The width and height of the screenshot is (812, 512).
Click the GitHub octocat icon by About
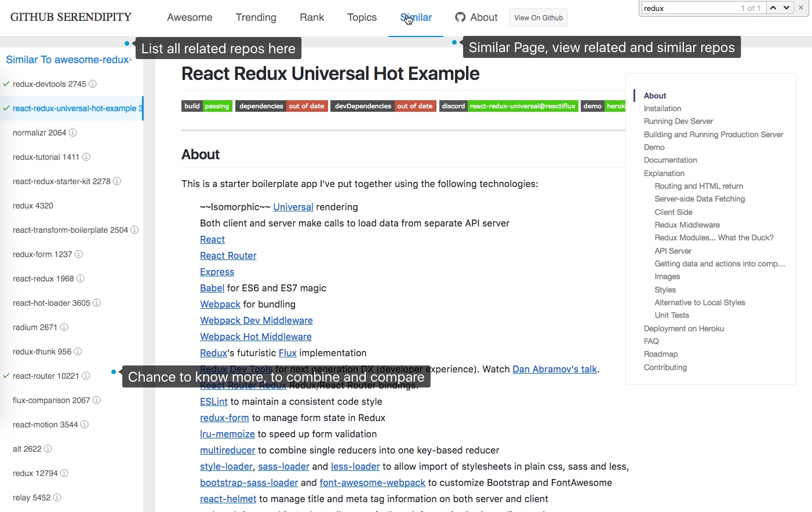point(460,17)
